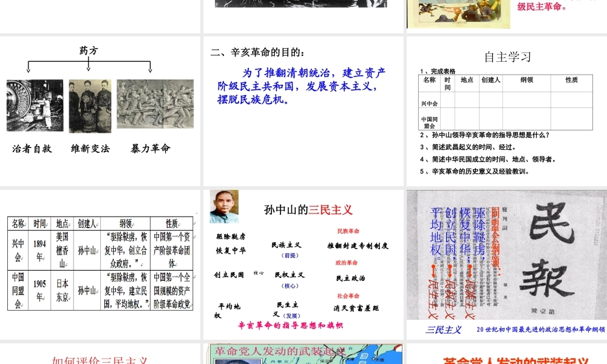Click the 1905年 table cell

(39, 290)
